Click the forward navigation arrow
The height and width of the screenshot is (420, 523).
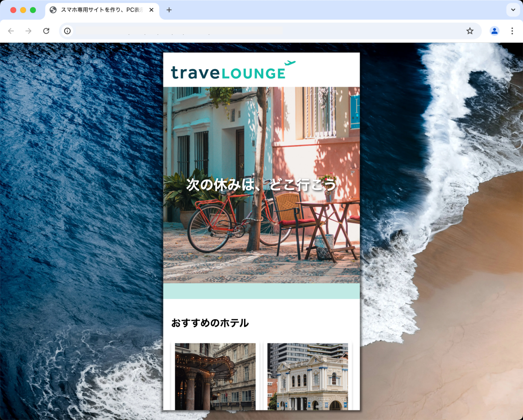[x=28, y=31]
